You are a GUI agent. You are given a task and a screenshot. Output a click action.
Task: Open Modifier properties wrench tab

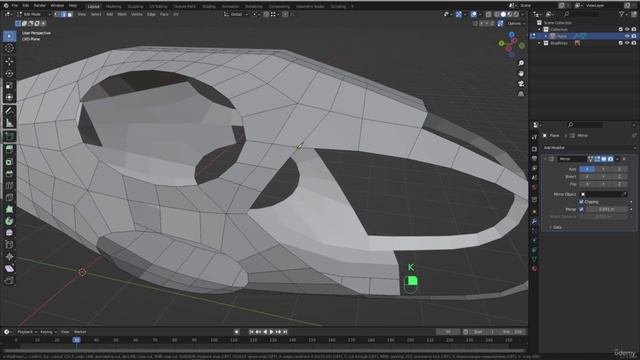pyautogui.click(x=534, y=221)
